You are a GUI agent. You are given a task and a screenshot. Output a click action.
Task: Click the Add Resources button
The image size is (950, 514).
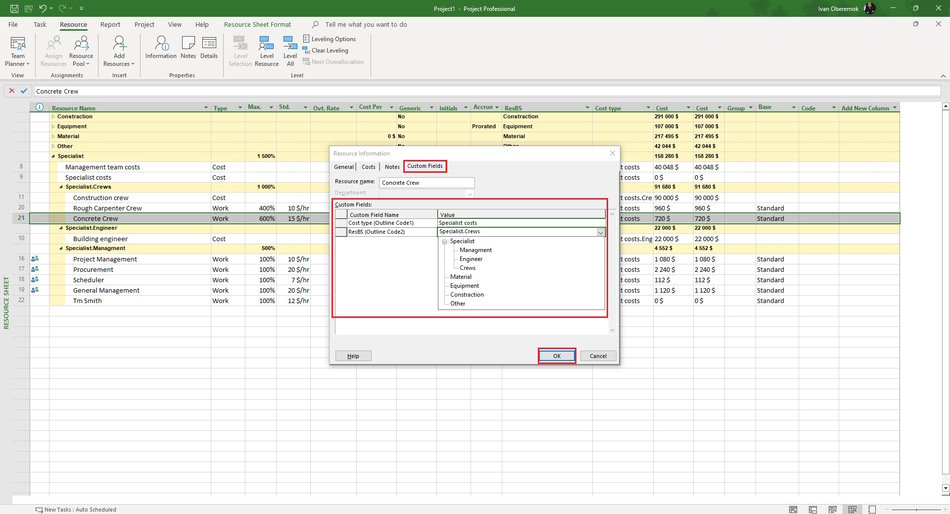click(119, 51)
